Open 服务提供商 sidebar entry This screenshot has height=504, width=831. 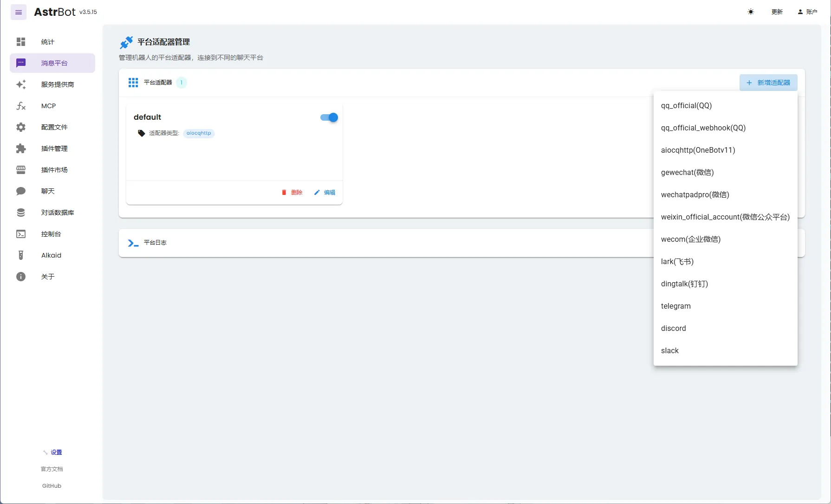[52, 84]
